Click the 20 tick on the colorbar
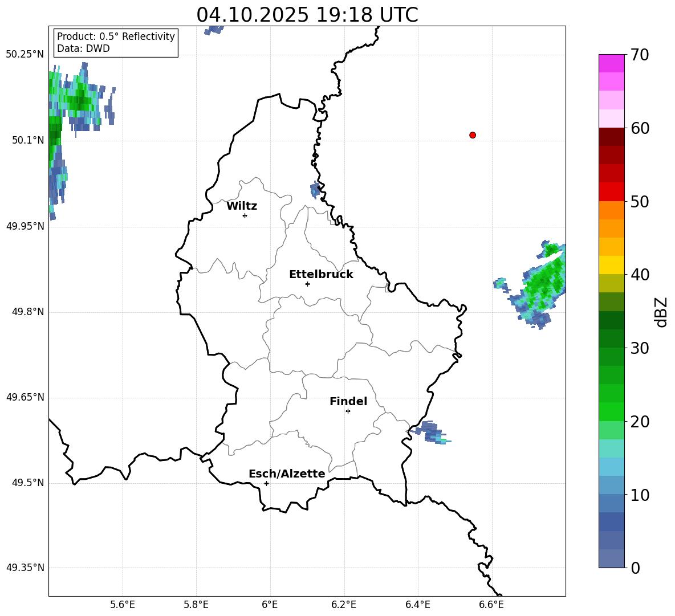This screenshot has height=616, width=675. tap(640, 421)
